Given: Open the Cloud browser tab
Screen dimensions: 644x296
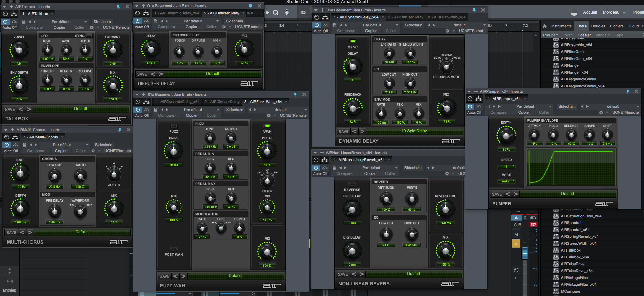Looking at the screenshot, I should [634, 26].
